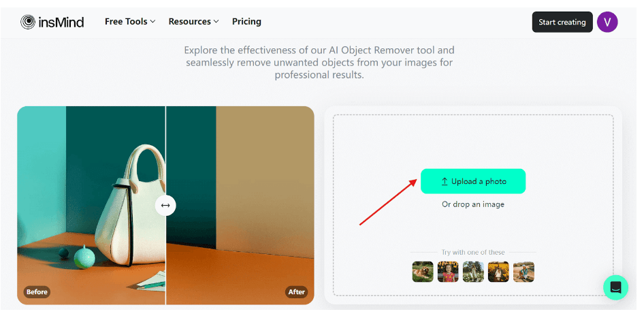Viewport: 644px width, 316px height.
Task: Select the person sitting on sand sample
Action: [524, 272]
